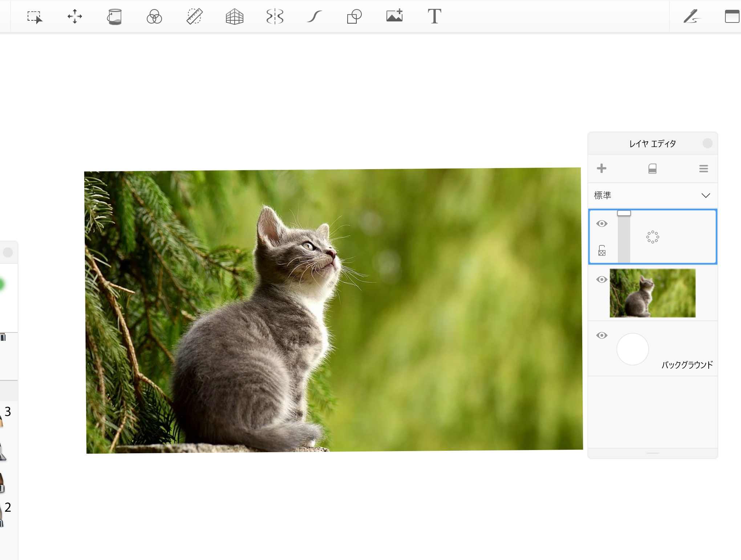Open the background color white circle
Viewport: 741px width, 560px height.
pos(633,349)
